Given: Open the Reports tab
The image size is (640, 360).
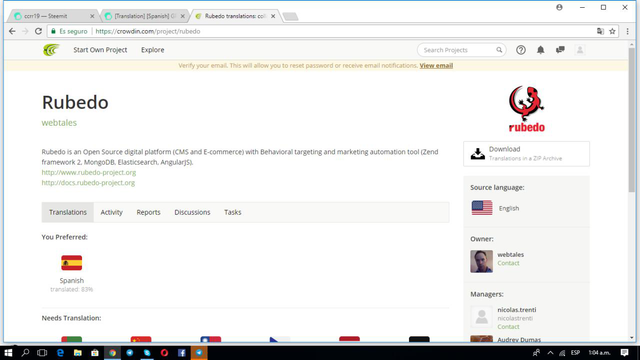Looking at the screenshot, I should coord(148,212).
